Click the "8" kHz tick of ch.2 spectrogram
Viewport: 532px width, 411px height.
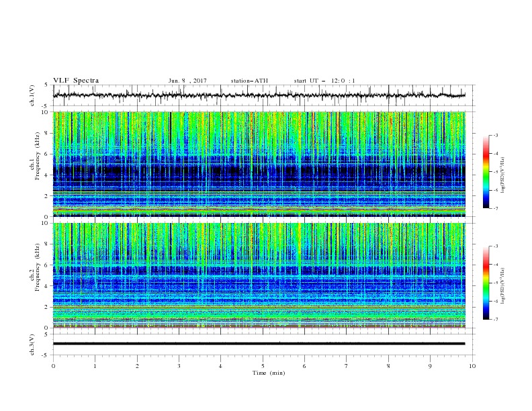(46, 244)
